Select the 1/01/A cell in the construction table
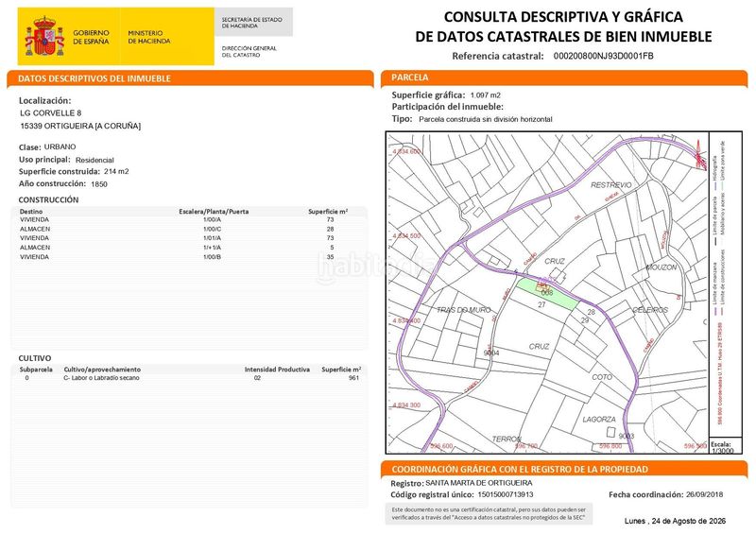The width and height of the screenshot is (756, 534). (212, 238)
